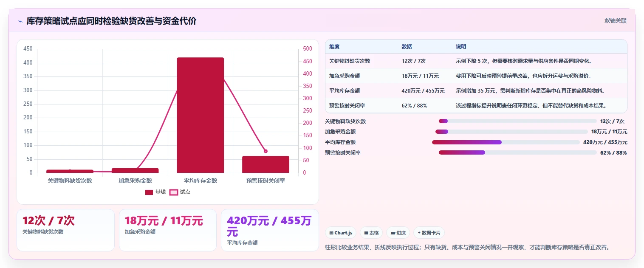Click the 关键物料缺货次数 x-axis label
Viewport: 644px width, 268px height.
[70, 181]
